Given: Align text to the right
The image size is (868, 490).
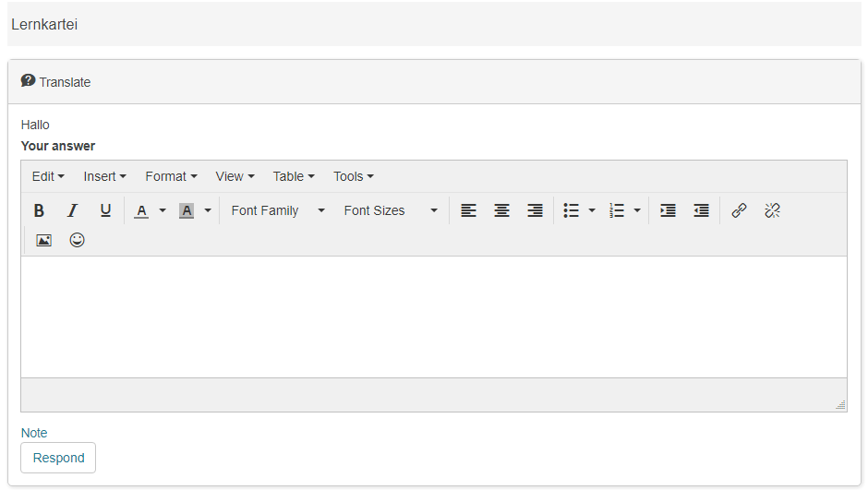Looking at the screenshot, I should tap(535, 210).
